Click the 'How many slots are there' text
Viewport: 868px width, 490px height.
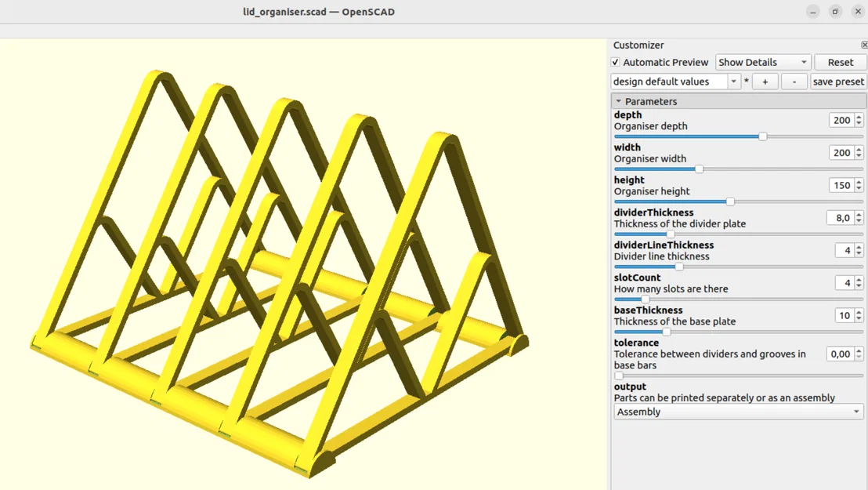pyautogui.click(x=671, y=289)
